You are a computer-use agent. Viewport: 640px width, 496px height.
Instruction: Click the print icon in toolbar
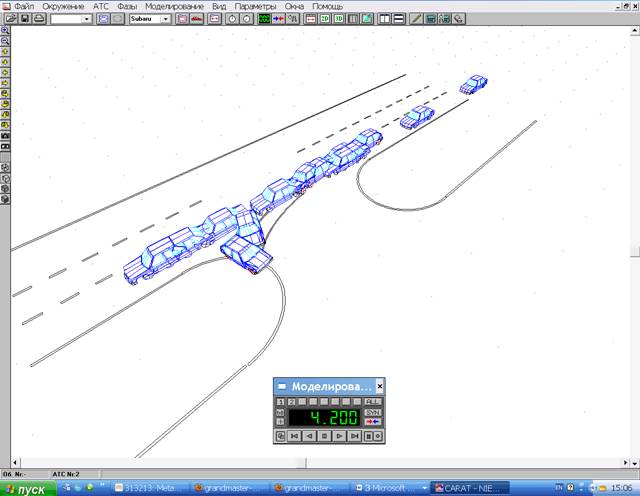pyautogui.click(x=38, y=19)
